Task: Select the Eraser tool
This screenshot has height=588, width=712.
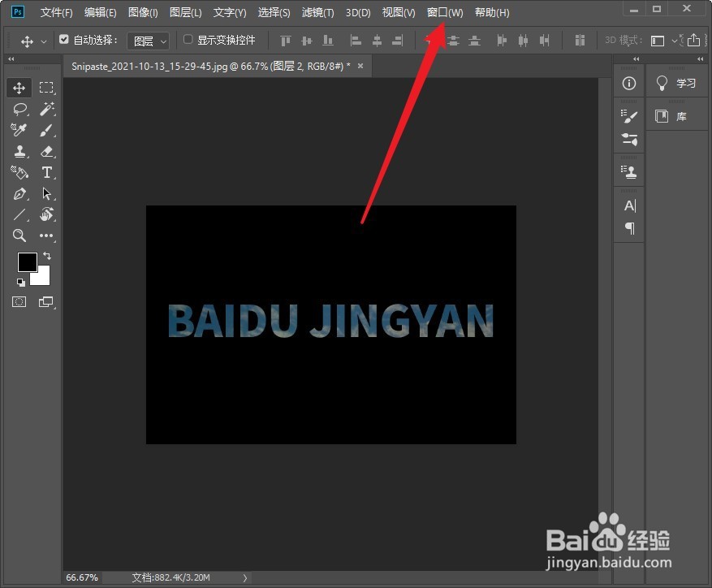Action: click(46, 151)
